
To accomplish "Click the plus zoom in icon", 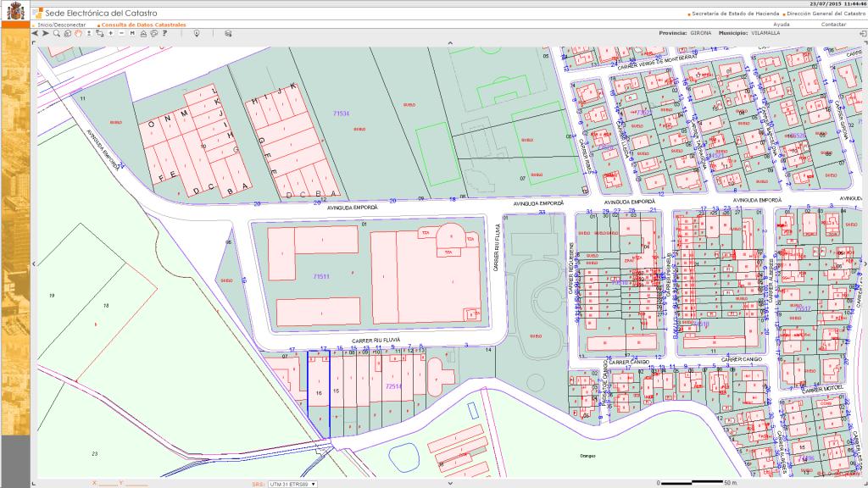I will [x=110, y=33].
